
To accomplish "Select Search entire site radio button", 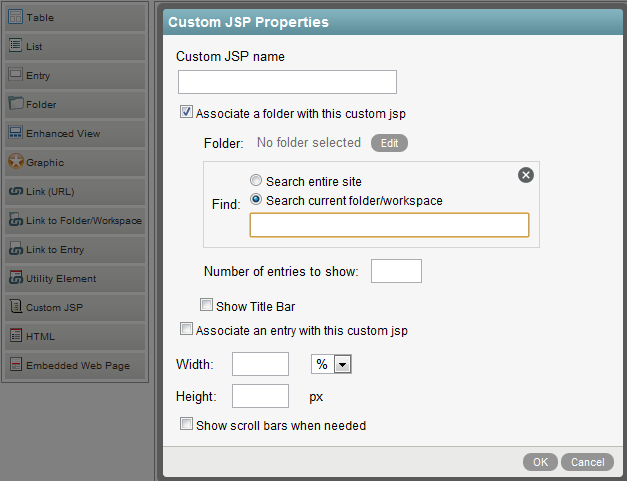I will click(257, 181).
